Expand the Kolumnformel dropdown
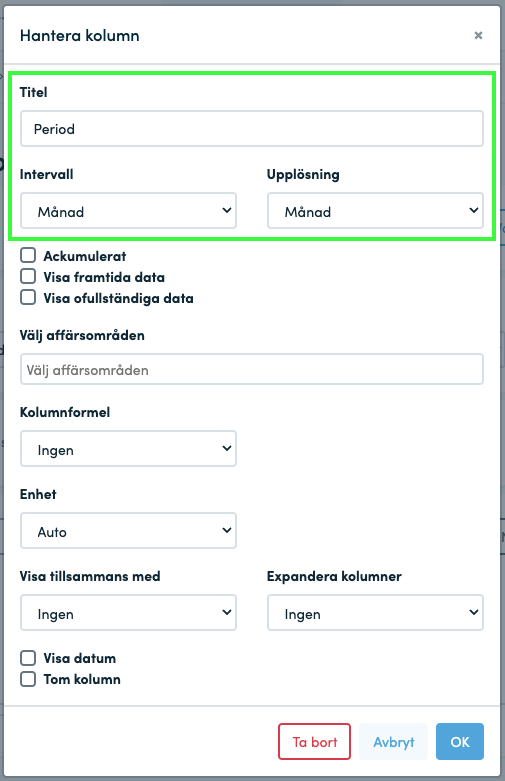Image resolution: width=505 pixels, height=781 pixels. tap(128, 449)
